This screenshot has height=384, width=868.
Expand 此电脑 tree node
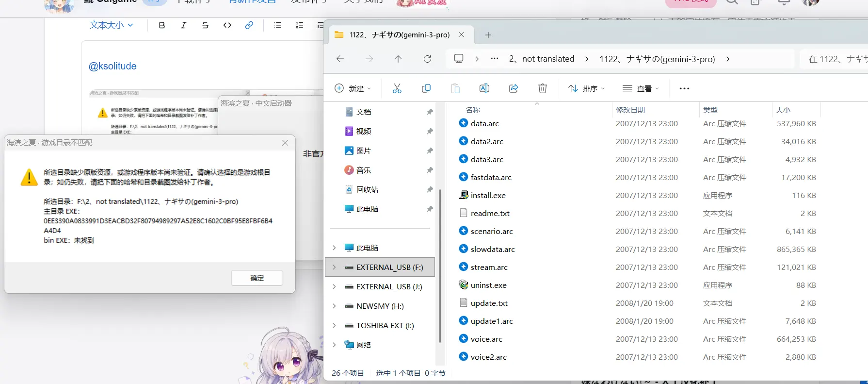pyautogui.click(x=334, y=248)
